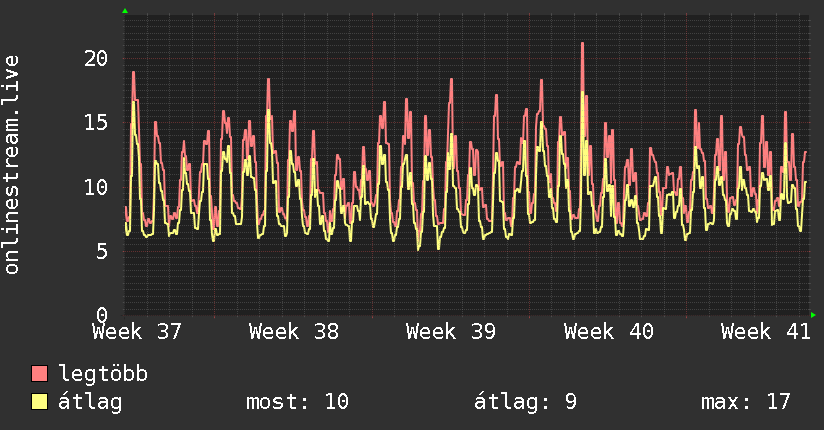Click the átlag legend label
Viewport: 824px width, 430px height.
[90, 402]
